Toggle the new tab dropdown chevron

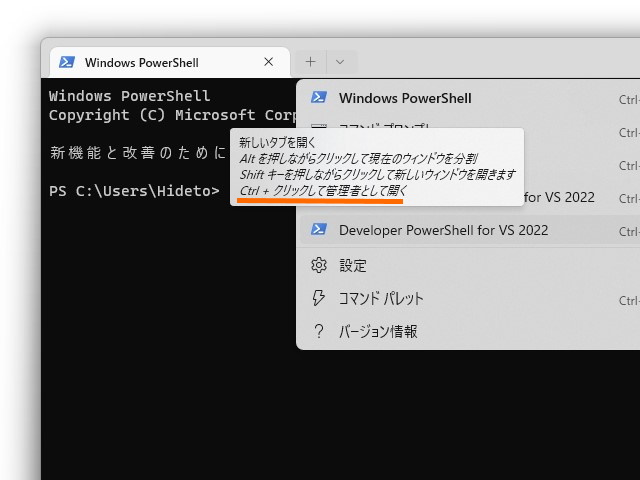tap(340, 62)
